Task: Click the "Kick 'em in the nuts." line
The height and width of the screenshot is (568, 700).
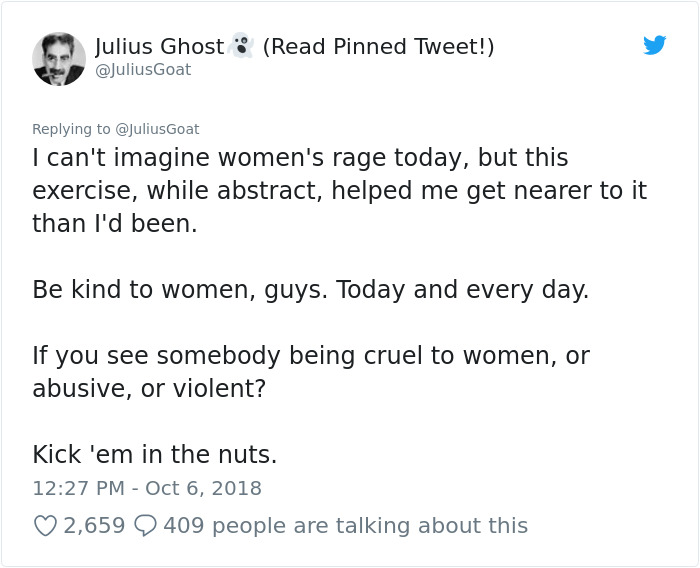Action: pos(155,454)
